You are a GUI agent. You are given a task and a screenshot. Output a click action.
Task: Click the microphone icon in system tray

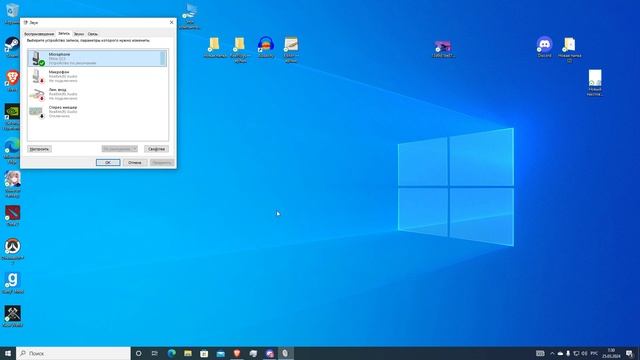(x=568, y=353)
